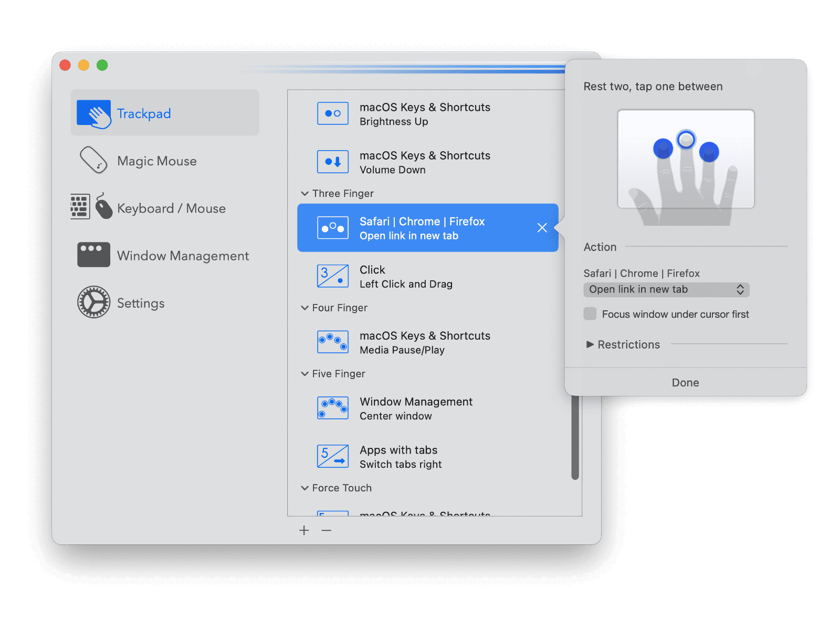
Task: Click the Keyboard / Mouse icon
Action: [91, 206]
